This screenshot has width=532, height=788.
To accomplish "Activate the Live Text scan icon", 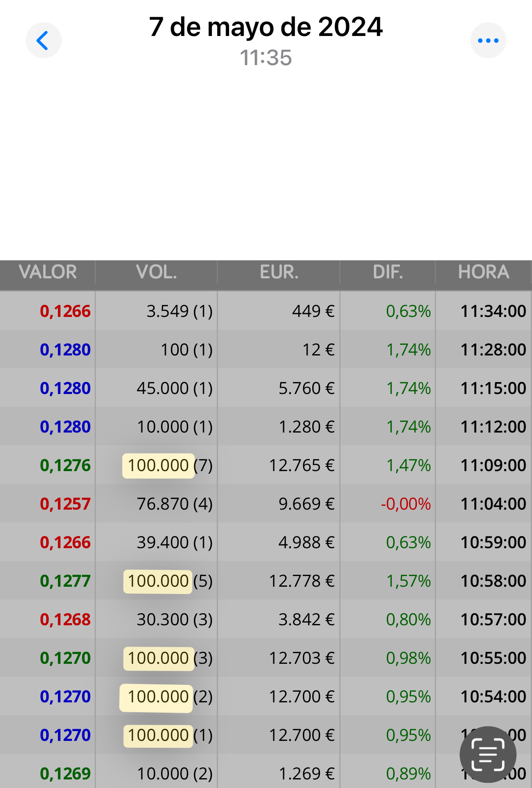I will pyautogui.click(x=488, y=755).
